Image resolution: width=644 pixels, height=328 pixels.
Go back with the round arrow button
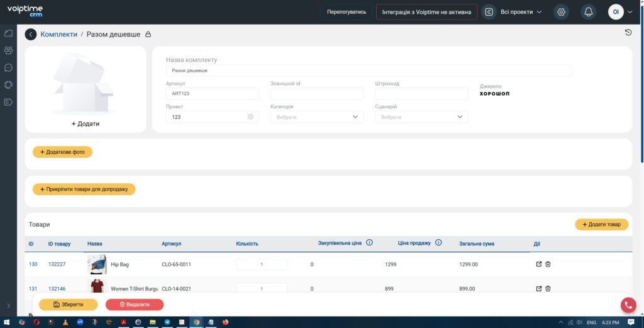click(30, 35)
